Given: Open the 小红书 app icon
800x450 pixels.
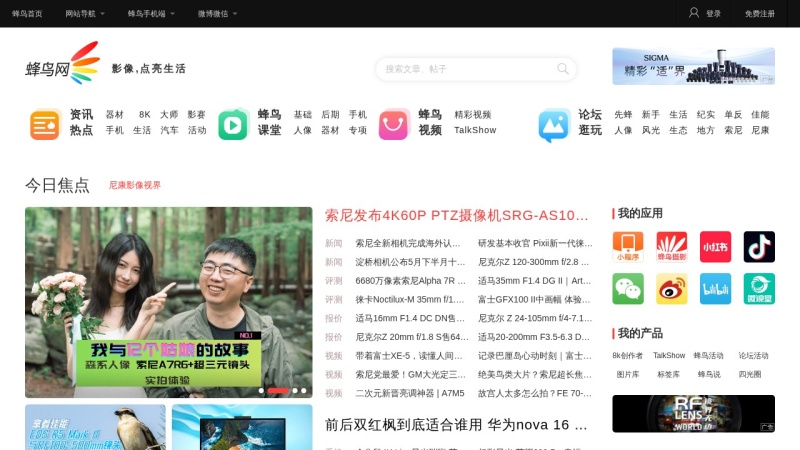Looking at the screenshot, I should pyautogui.click(x=715, y=247).
